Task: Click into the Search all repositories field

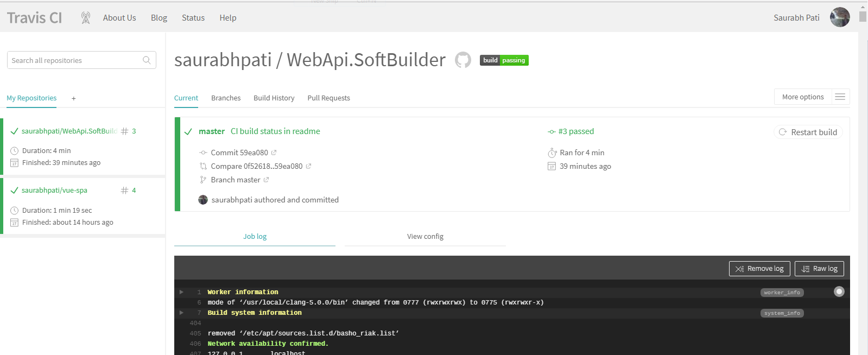Action: tap(75, 60)
